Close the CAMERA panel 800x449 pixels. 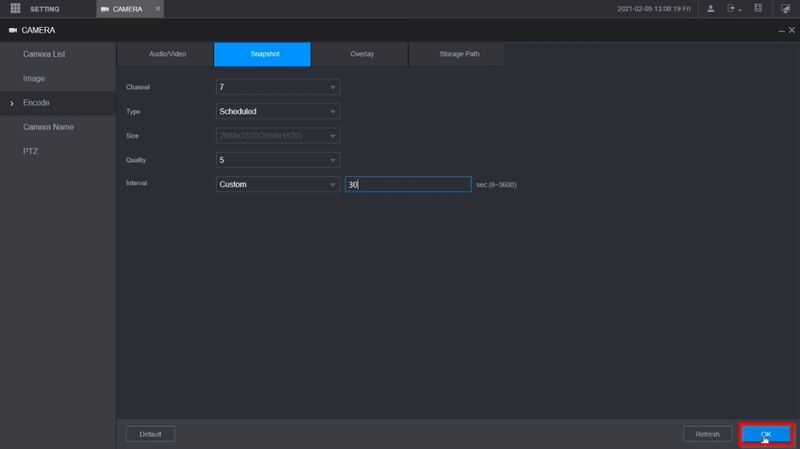coord(791,30)
